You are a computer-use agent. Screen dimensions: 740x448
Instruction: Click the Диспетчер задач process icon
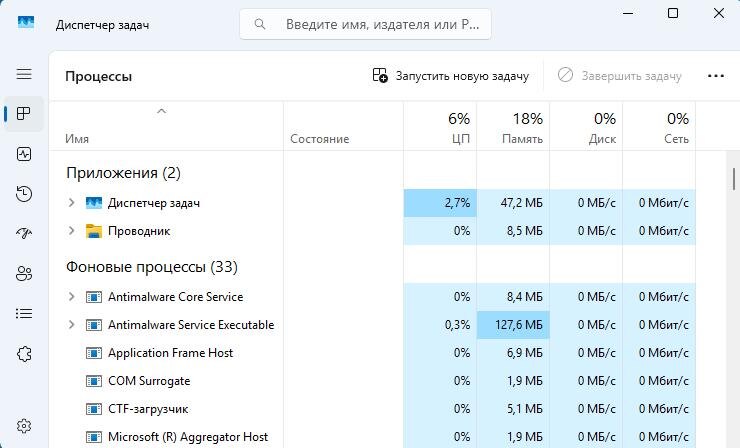pos(94,203)
